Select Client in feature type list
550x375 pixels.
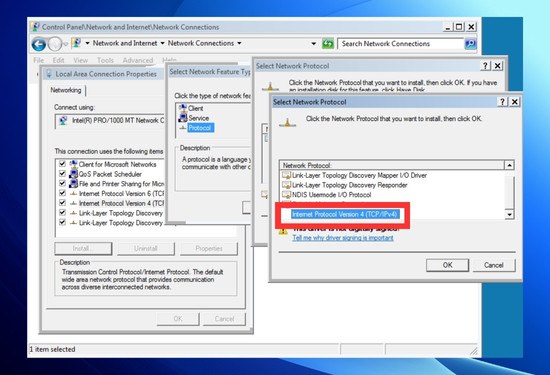[x=195, y=108]
